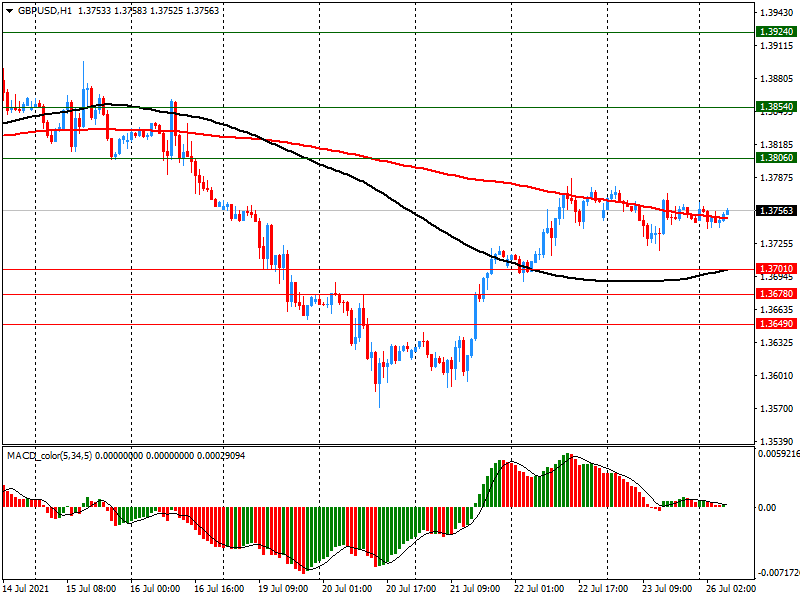
Task: Click the 22 Jul 01:00 time label
Action: (539, 589)
